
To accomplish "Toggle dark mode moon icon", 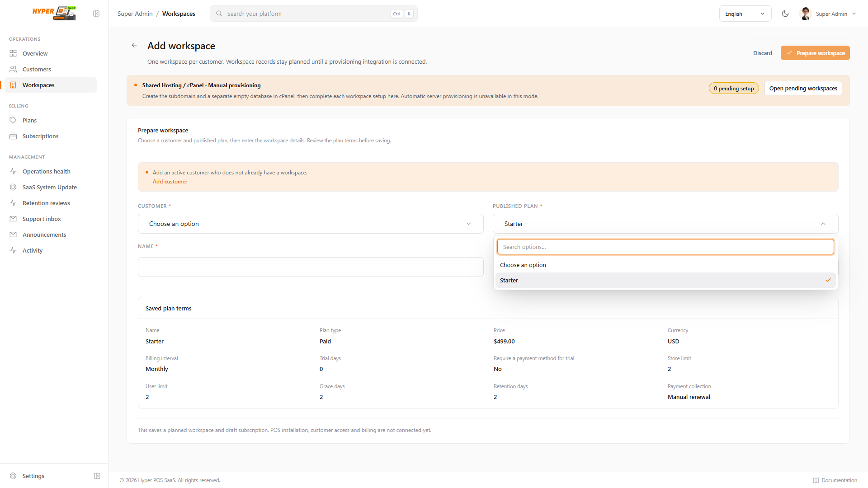I will pyautogui.click(x=785, y=14).
